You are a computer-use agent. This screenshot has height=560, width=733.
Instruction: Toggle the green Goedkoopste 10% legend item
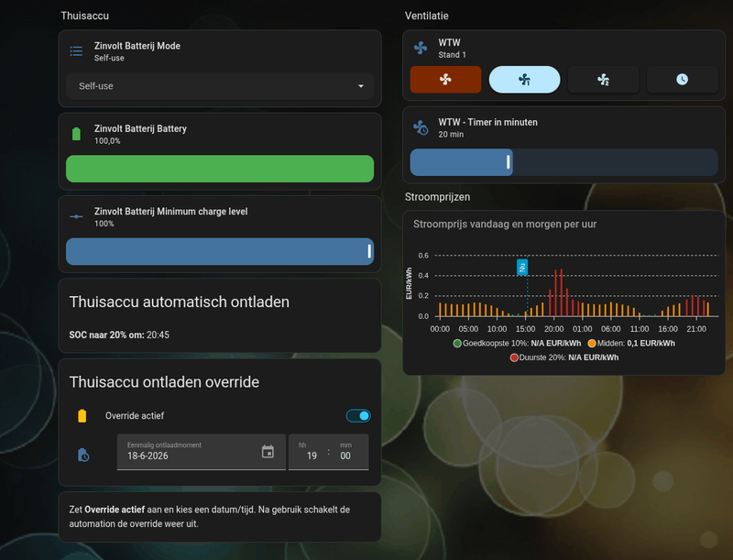point(517,343)
